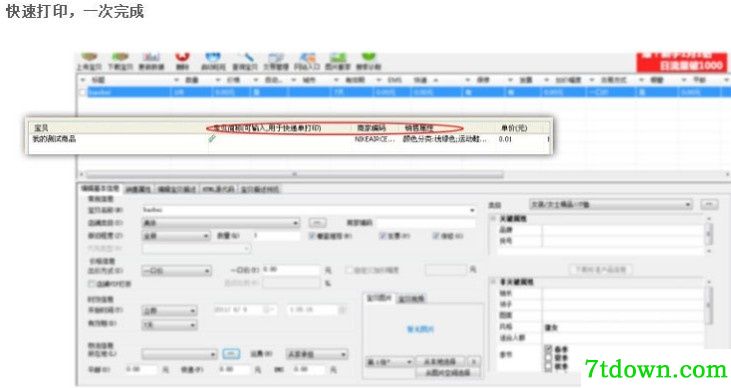Open the category management toolbar icon
Image resolution: width=731 pixels, height=388 pixels.
(276, 58)
